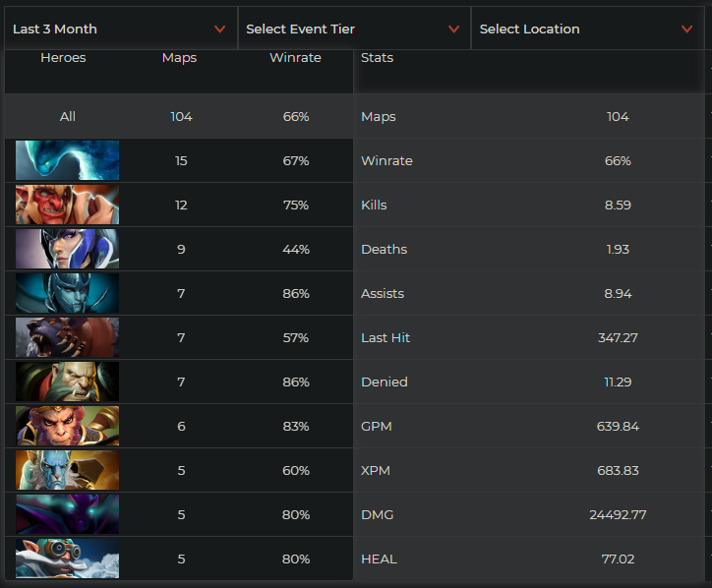Click the Kills stat label
Image resolution: width=712 pixels, height=588 pixels.
pos(375,205)
